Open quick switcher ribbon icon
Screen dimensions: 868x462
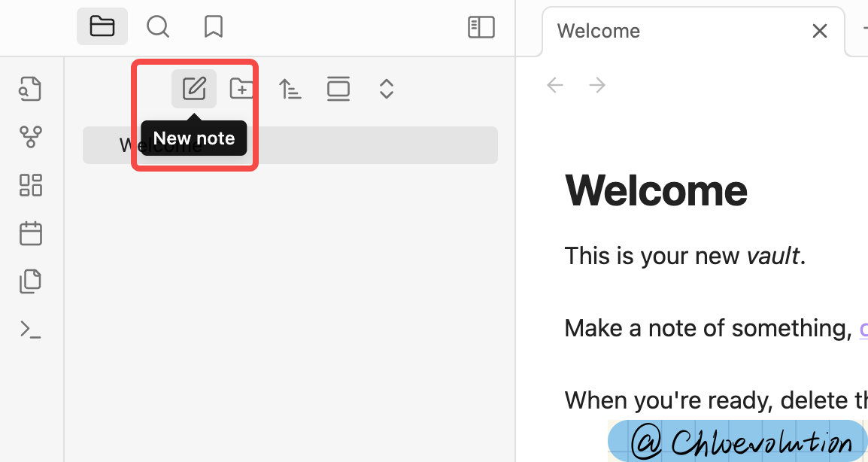30,89
